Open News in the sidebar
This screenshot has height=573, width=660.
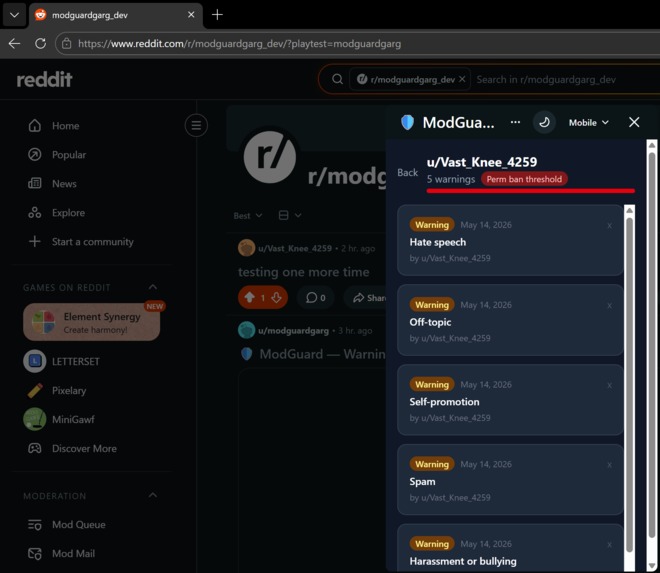64,184
